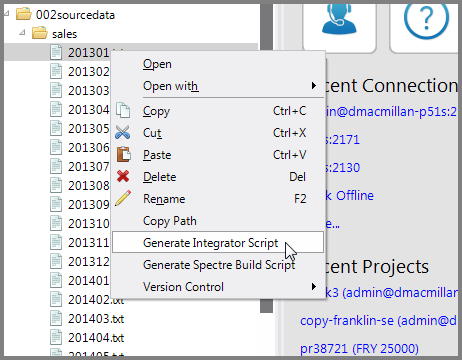Click the pencil Rename icon

click(123, 198)
